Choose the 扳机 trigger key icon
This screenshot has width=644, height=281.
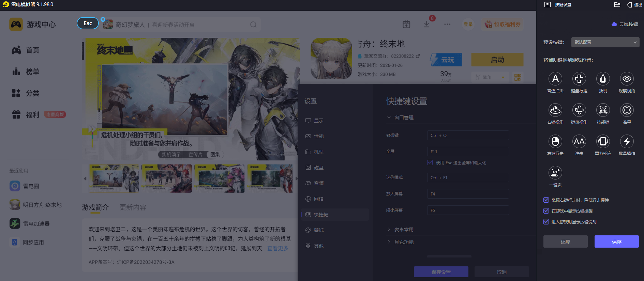[x=603, y=79]
